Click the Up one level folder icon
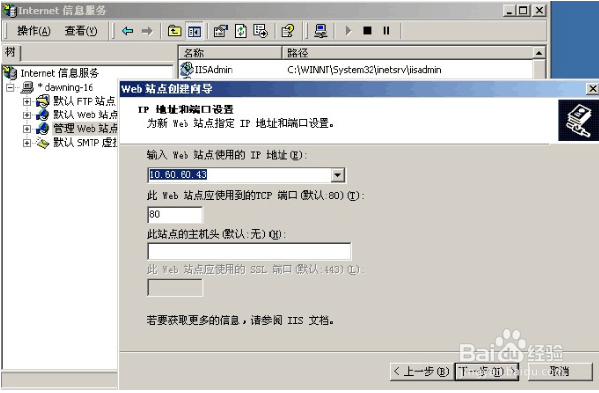 pos(175,31)
